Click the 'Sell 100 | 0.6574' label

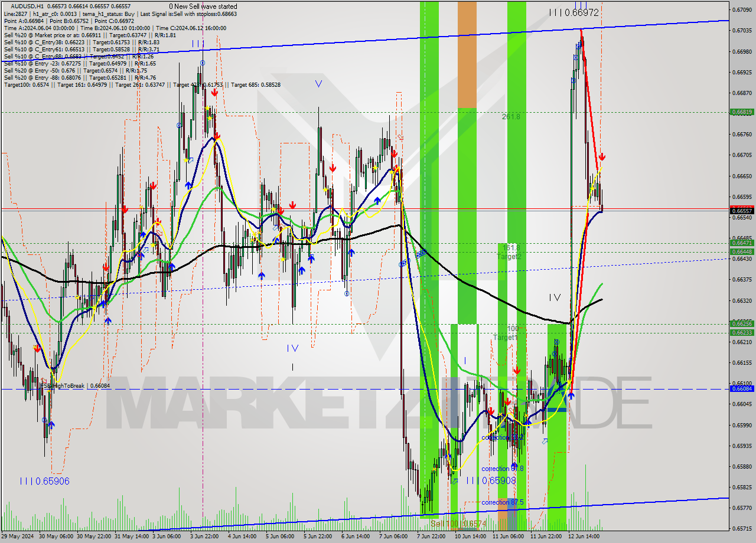click(x=458, y=524)
